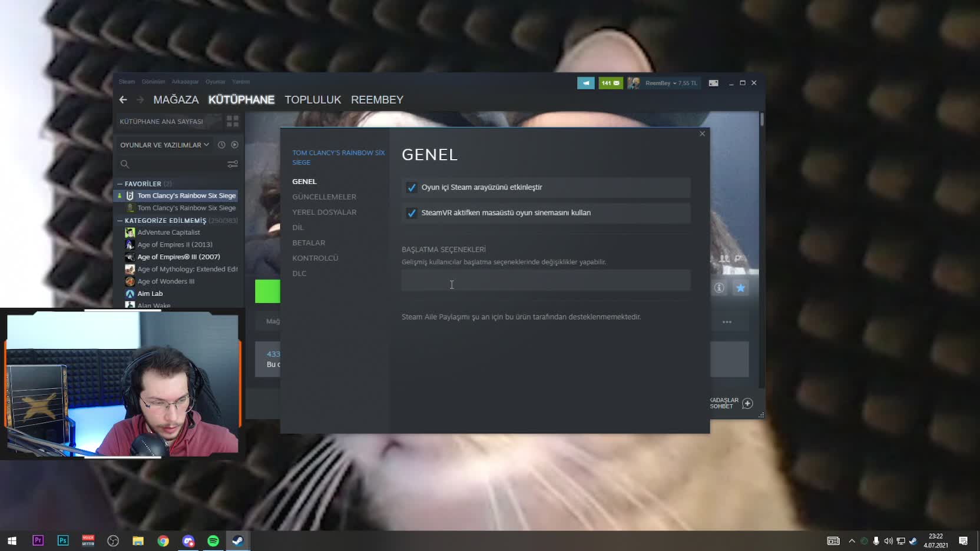Open the Betalar properties tab

(x=309, y=243)
